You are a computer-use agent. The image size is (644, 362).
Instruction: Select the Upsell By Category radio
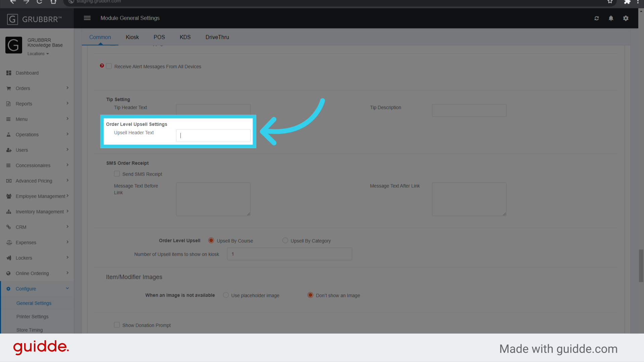coord(285,241)
